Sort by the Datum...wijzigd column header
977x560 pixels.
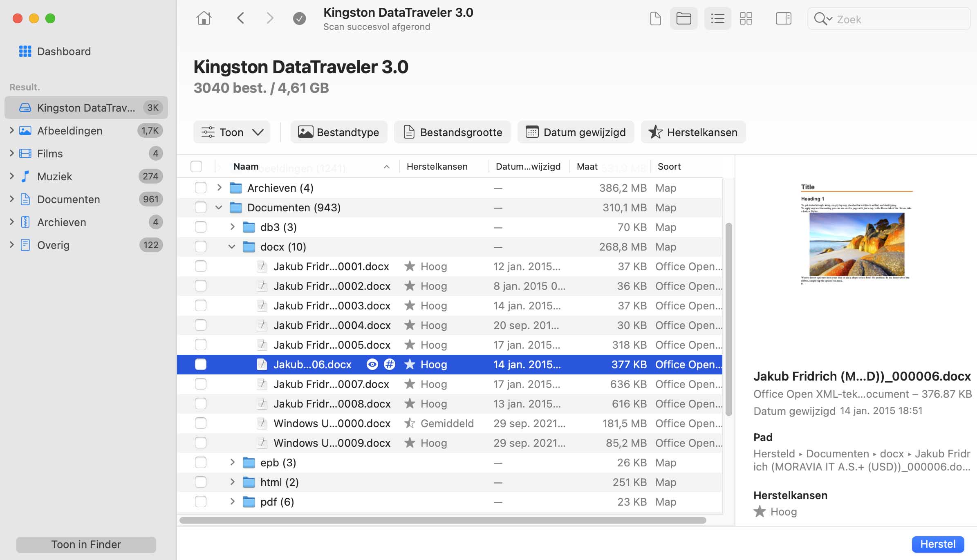[529, 166]
